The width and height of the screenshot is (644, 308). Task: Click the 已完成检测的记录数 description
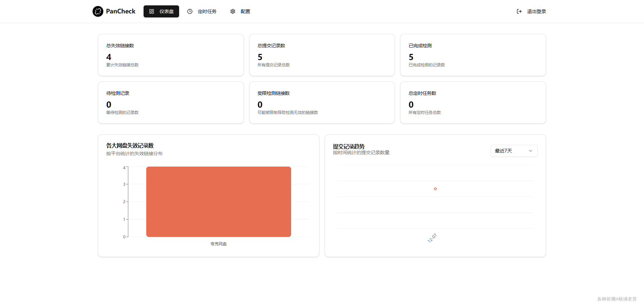coord(427,65)
